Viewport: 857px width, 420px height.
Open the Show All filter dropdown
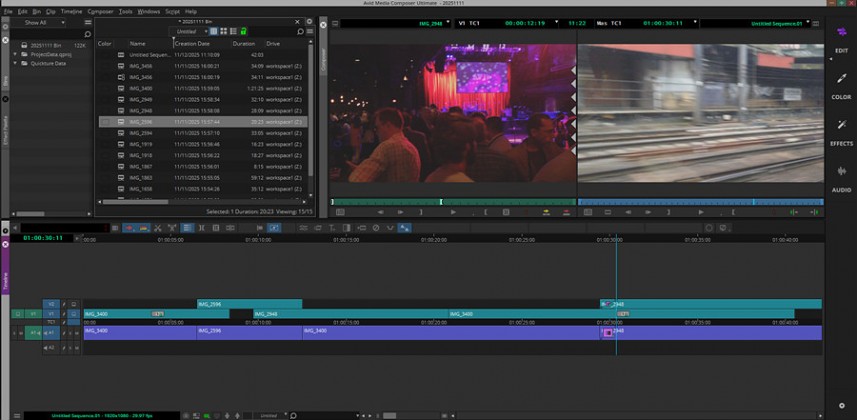click(x=44, y=22)
